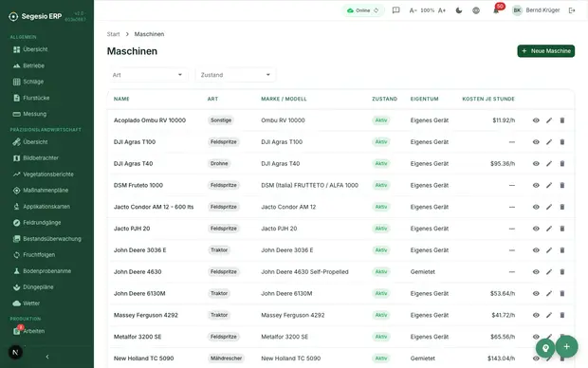Screen dimensions: 588x368
Task: Show John Deere 3036 E details
Action: 536,250
